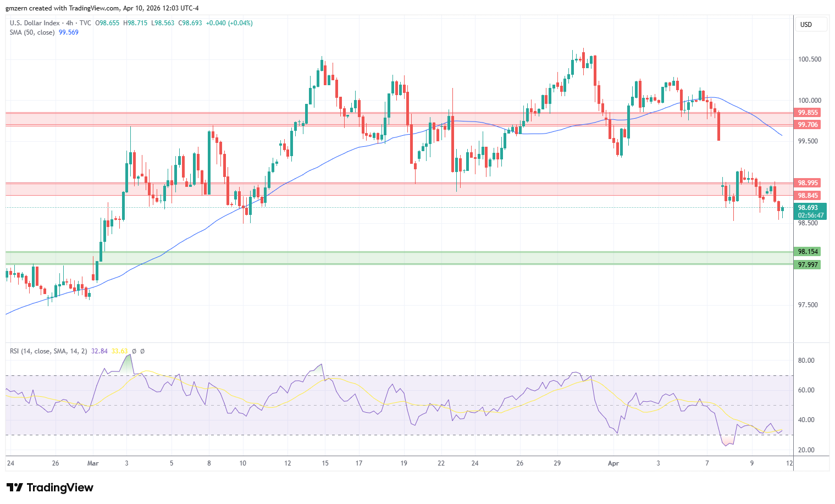Click the TradingView logo at the bottom

[x=50, y=488]
